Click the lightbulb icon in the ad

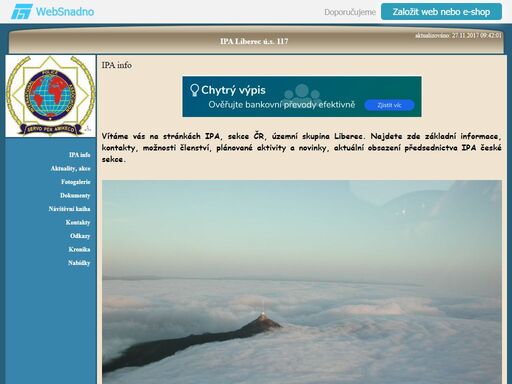(x=194, y=90)
